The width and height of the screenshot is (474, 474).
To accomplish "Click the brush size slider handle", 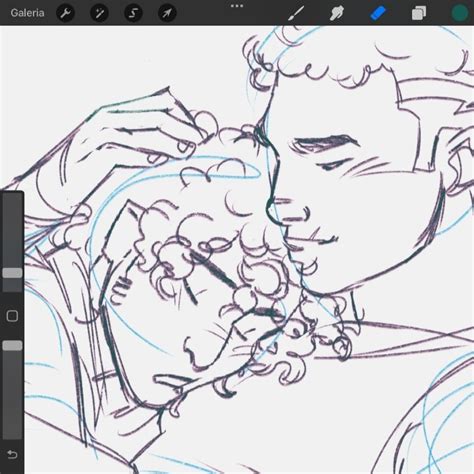I will pyautogui.click(x=12, y=273).
